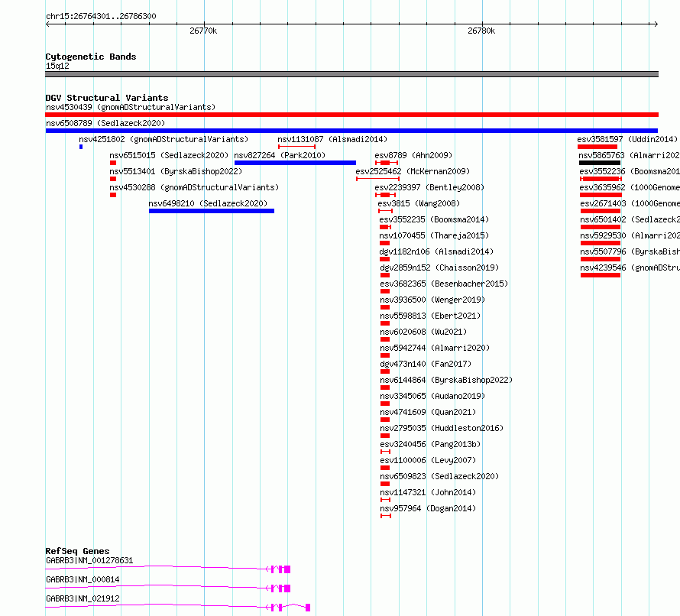
Task: Click nsv6509823 Sedlazeck2020 label
Action: click(439, 476)
